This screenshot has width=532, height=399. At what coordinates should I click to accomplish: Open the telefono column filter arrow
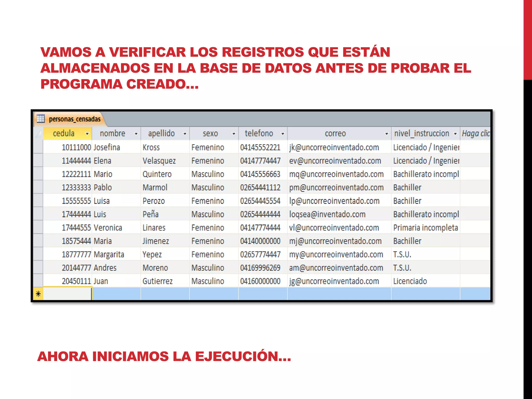coord(283,134)
